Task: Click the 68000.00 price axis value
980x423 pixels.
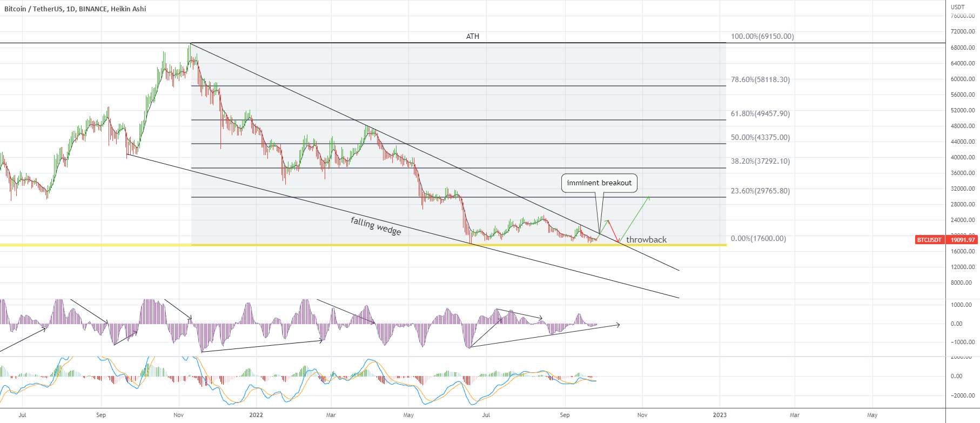Action: (x=963, y=48)
